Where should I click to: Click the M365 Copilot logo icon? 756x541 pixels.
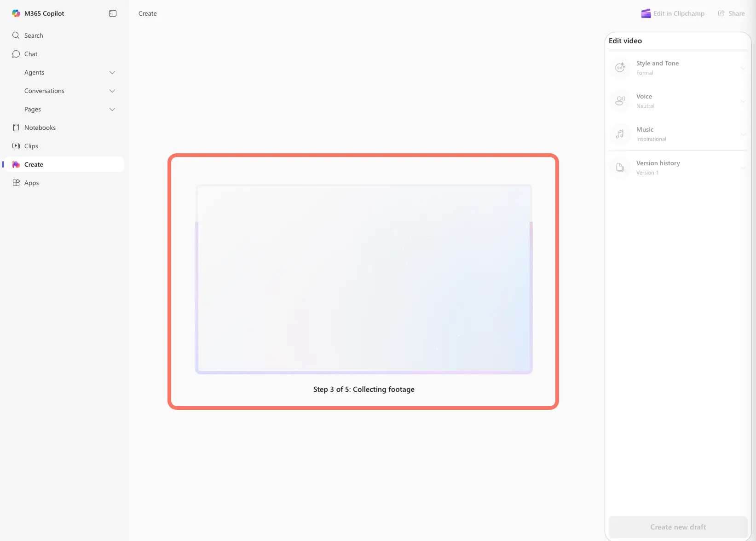16,13
